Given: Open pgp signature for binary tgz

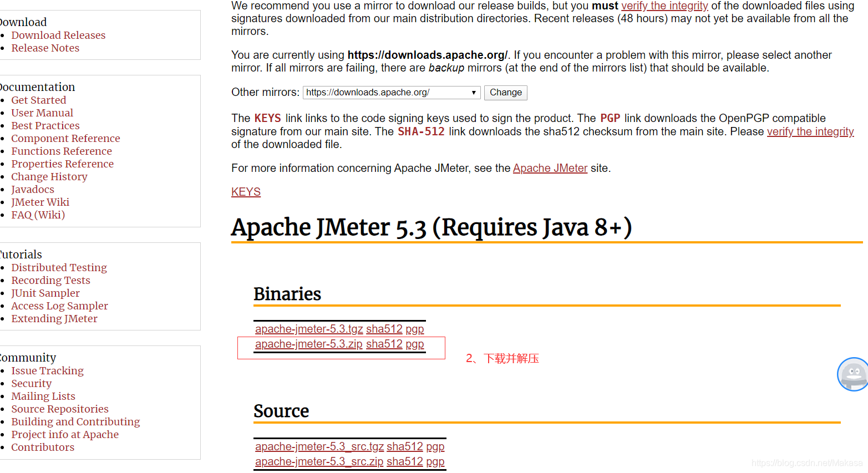Looking at the screenshot, I should (415, 329).
